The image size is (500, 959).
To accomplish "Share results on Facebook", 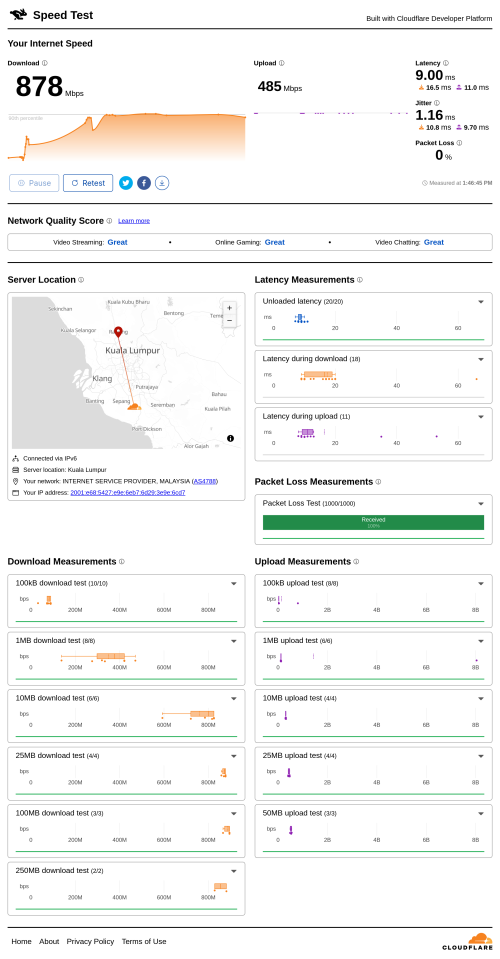I will (144, 183).
